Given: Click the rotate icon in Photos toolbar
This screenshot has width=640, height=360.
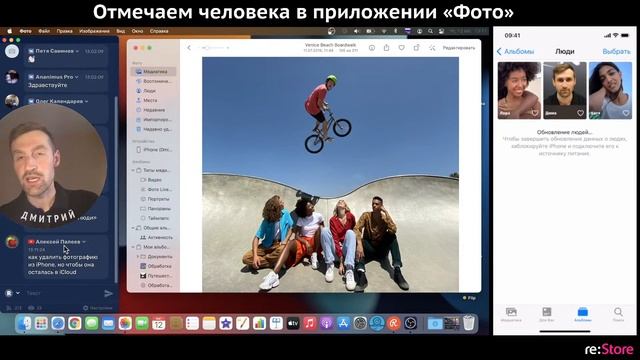Looking at the screenshot, I should point(416,47).
